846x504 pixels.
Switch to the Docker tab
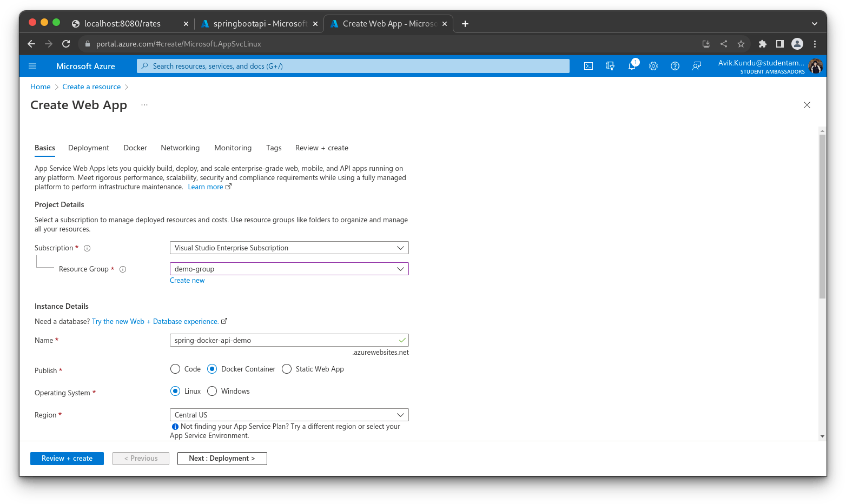pyautogui.click(x=135, y=148)
